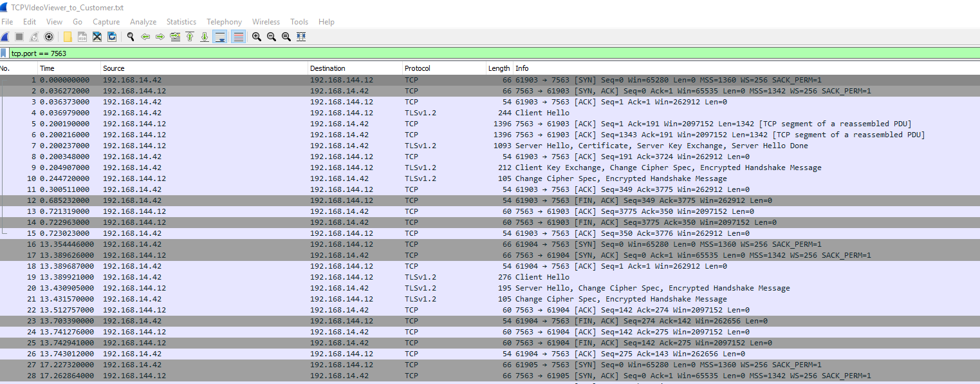Select packet 1 SYN row
Image resolution: width=980 pixels, height=384 pixels.
[490, 80]
